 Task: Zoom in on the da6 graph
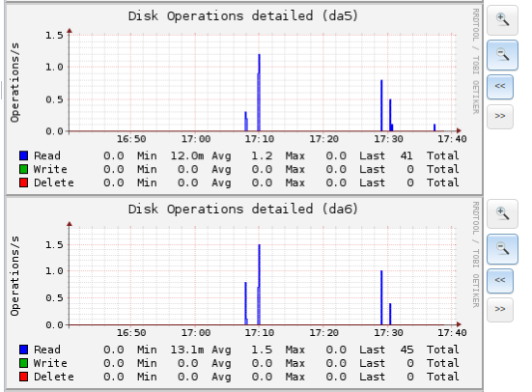502,213
